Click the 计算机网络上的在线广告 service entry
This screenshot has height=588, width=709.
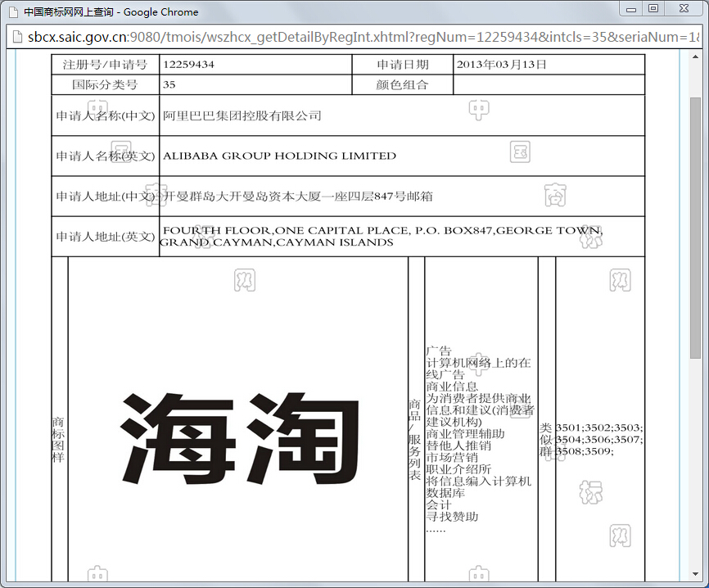[x=478, y=369]
